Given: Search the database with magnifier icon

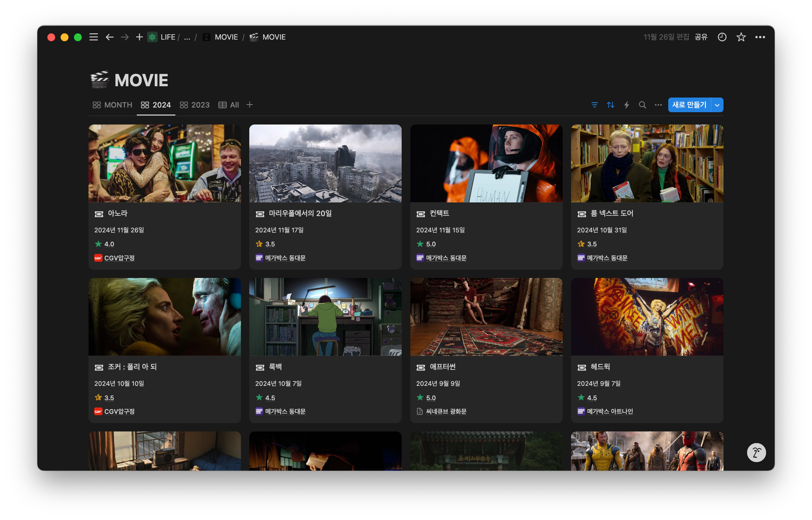Looking at the screenshot, I should click(642, 105).
